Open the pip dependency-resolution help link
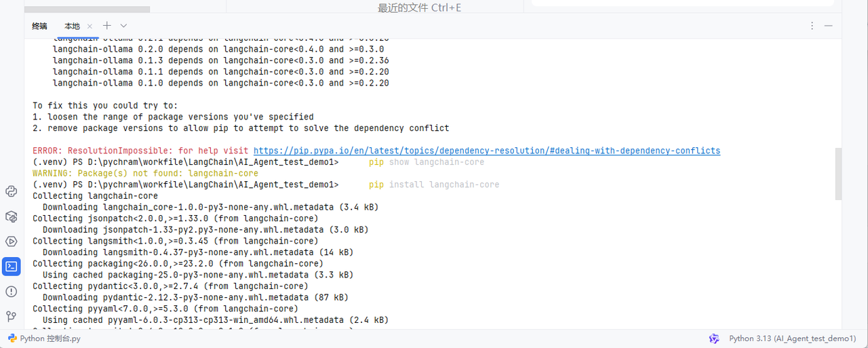Image resolution: width=868 pixels, height=348 pixels. [487, 151]
